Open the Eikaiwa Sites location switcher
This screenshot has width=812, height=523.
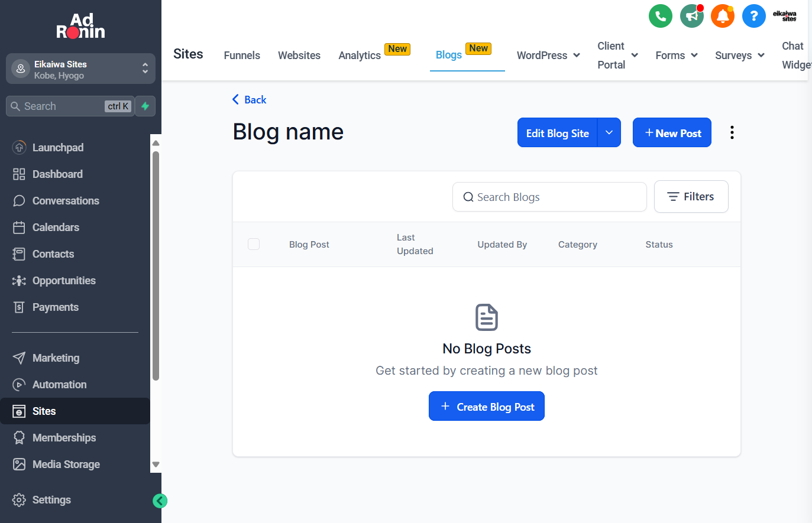(x=80, y=69)
